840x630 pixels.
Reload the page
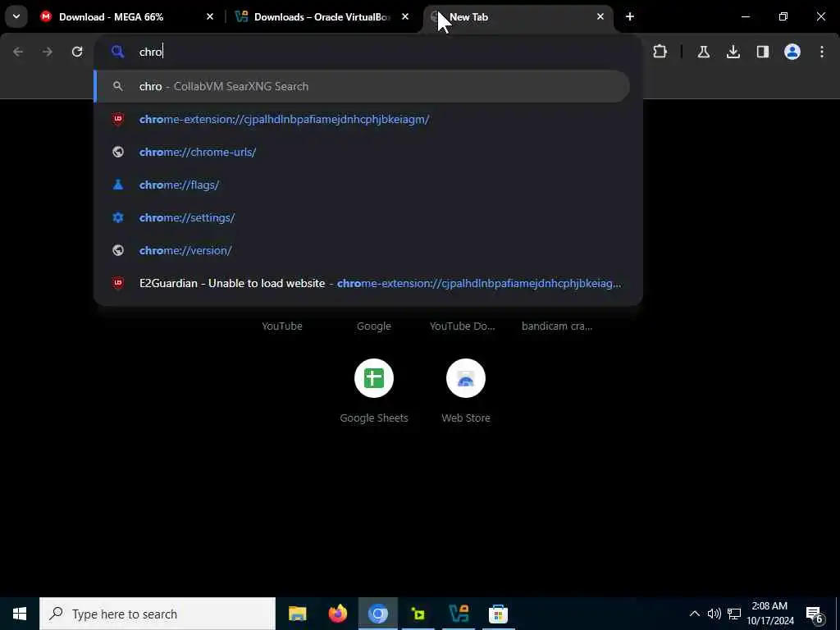(x=77, y=52)
